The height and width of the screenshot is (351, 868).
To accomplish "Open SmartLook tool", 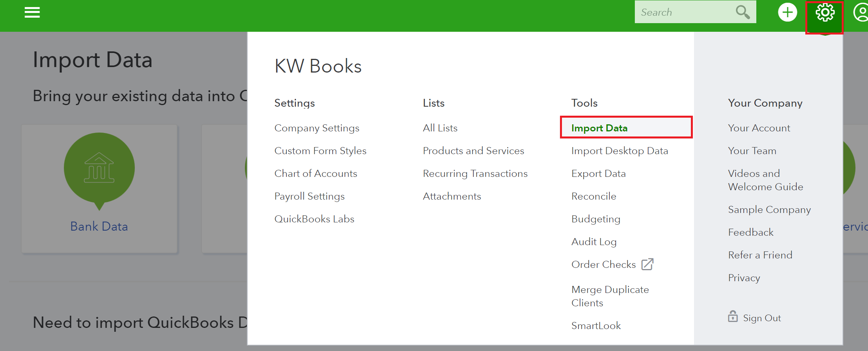I will [x=596, y=326].
